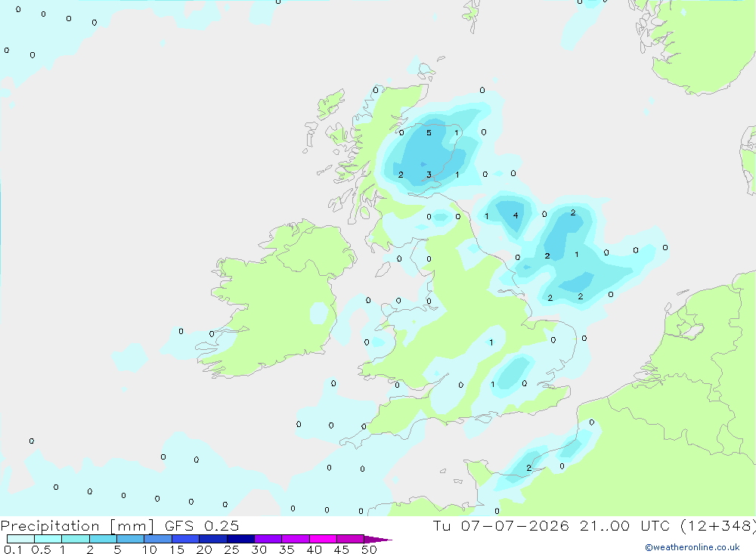Select the '0.5' legend scale label
The width and height of the screenshot is (756, 554).
click(x=41, y=549)
